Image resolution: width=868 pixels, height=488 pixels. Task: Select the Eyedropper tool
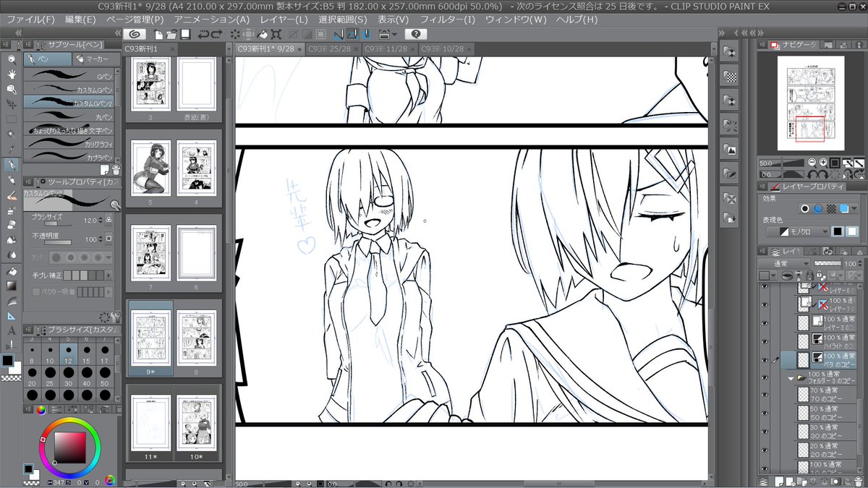click(x=12, y=150)
